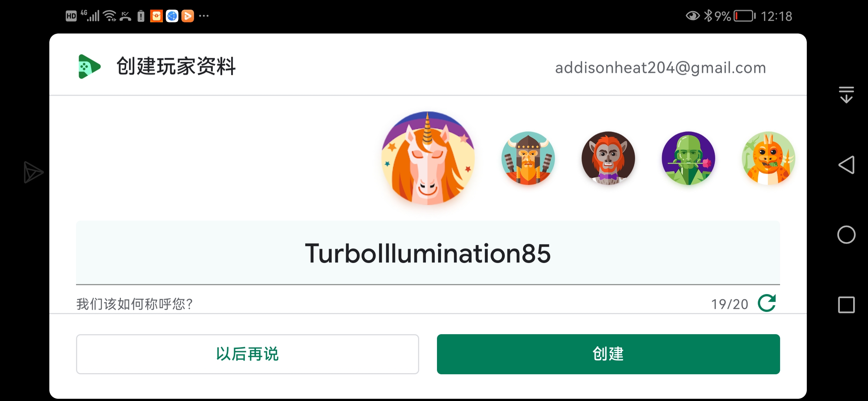Image resolution: width=868 pixels, height=401 pixels.
Task: Choose the viking warrior avatar
Action: coord(528,158)
